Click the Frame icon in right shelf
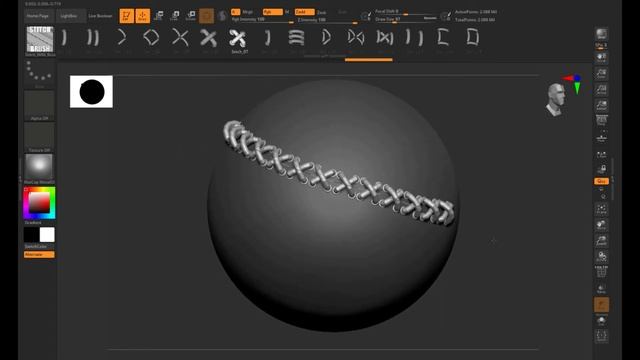Screen dimensions: 640x360 [601, 210]
